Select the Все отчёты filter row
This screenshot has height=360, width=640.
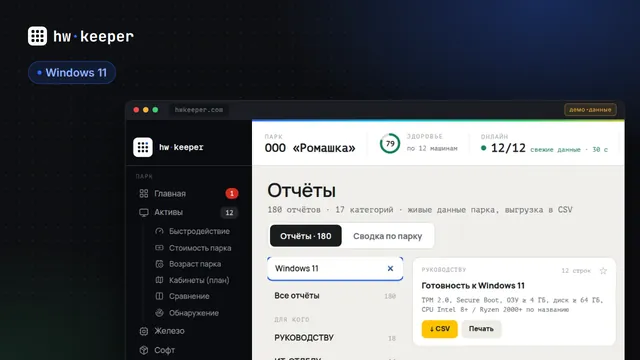pyautogui.click(x=335, y=296)
